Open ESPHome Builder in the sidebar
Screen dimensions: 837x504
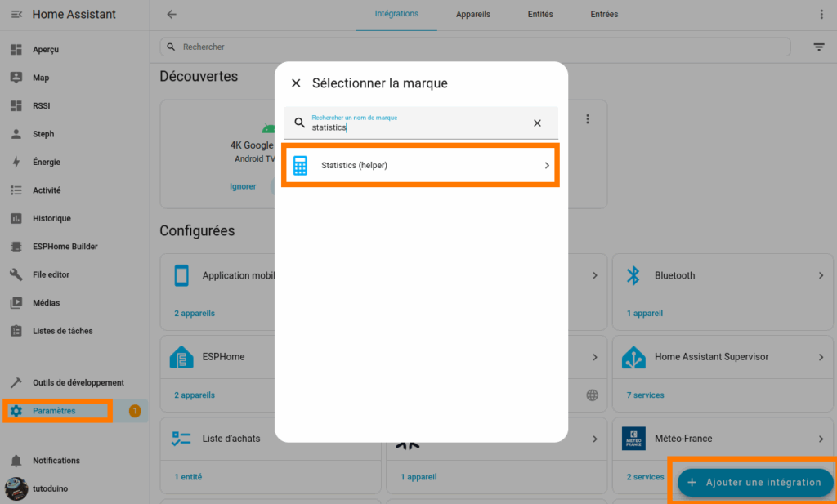tap(65, 247)
